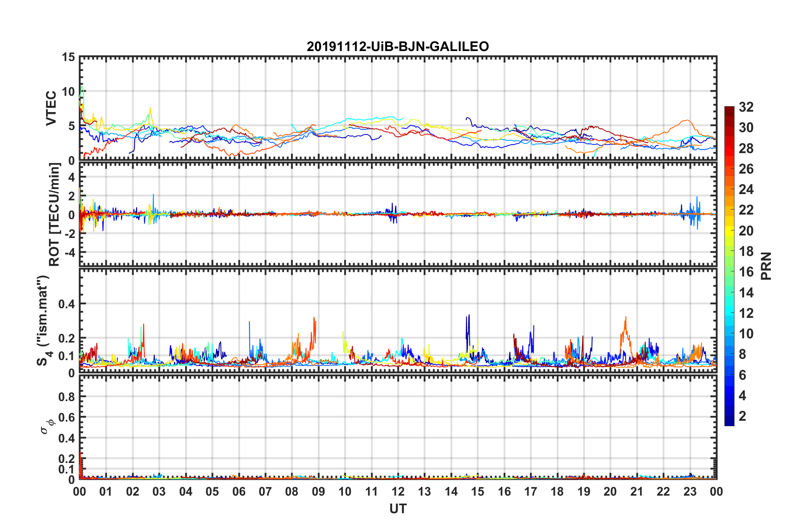Click x-axis tick label 13
This screenshot has height=532, width=796.
[424, 491]
